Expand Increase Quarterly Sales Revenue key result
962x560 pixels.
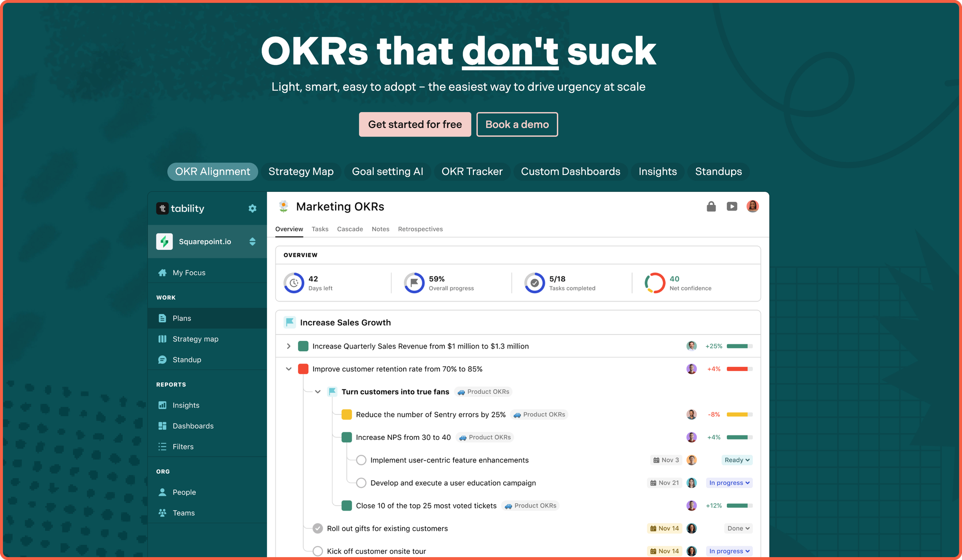pyautogui.click(x=289, y=346)
